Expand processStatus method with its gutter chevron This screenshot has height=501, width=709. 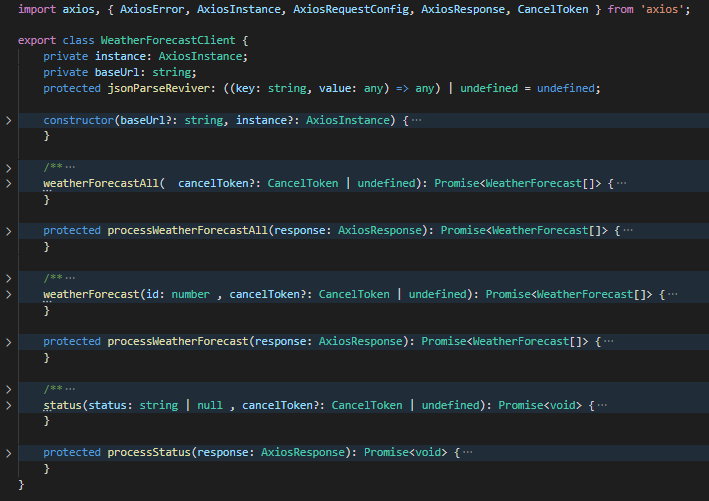coord(9,453)
